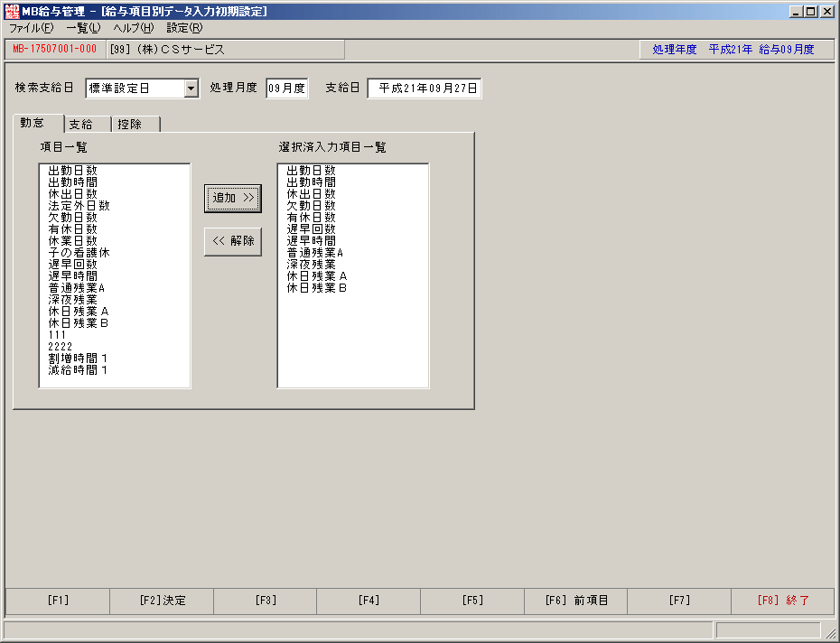The width and height of the screenshot is (840, 643).
Task: Close the MB給与管理 window
Action: [x=827, y=11]
